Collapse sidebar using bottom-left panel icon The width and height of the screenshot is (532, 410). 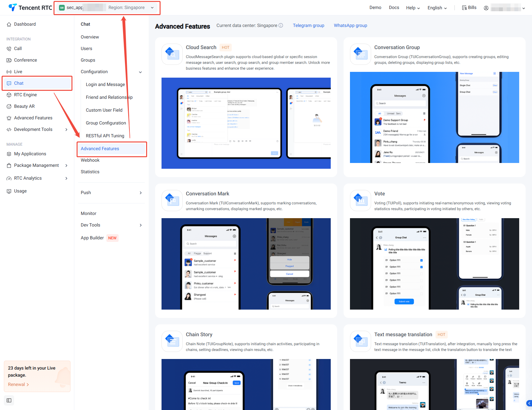[9, 400]
